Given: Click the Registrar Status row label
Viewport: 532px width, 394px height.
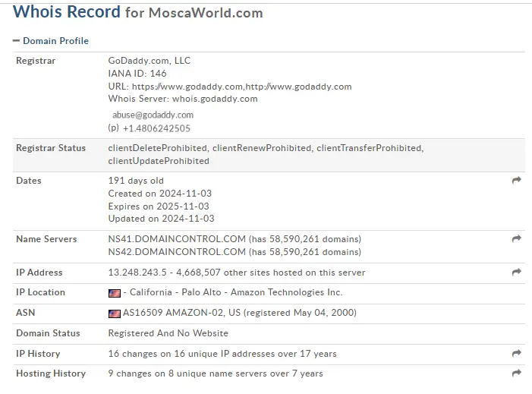Looking at the screenshot, I should [x=51, y=148].
